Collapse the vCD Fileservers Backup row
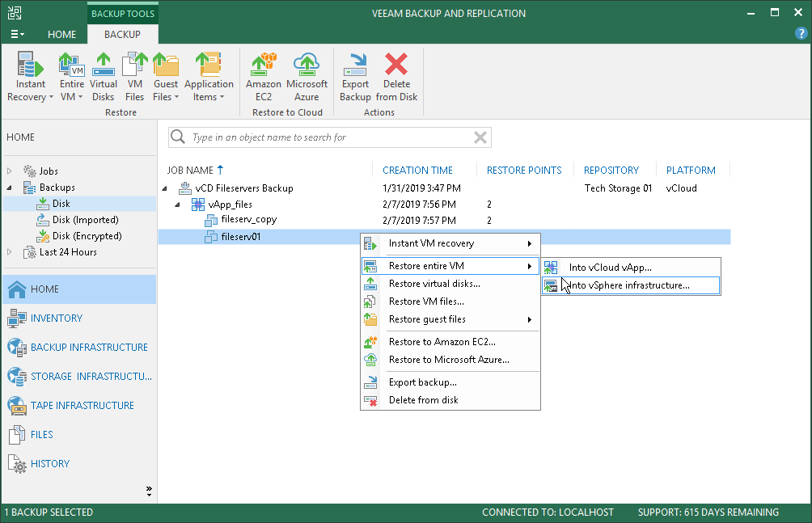This screenshot has width=812, height=523. click(x=165, y=188)
